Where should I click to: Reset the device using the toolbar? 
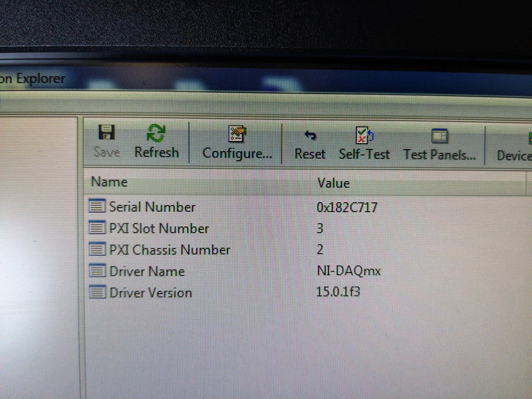[310, 144]
